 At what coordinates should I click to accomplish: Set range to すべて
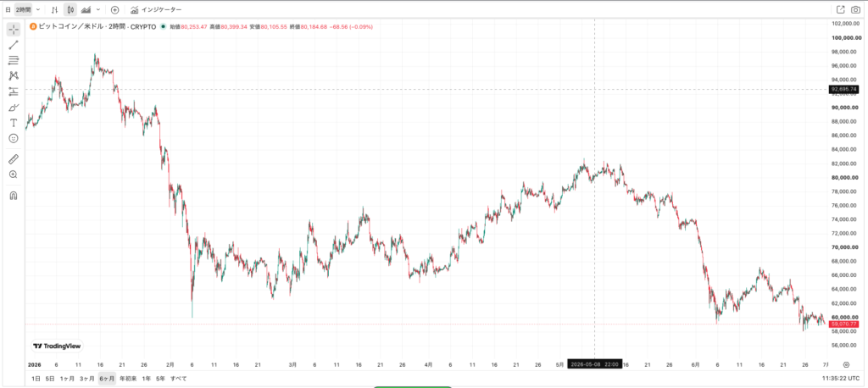pyautogui.click(x=178, y=379)
